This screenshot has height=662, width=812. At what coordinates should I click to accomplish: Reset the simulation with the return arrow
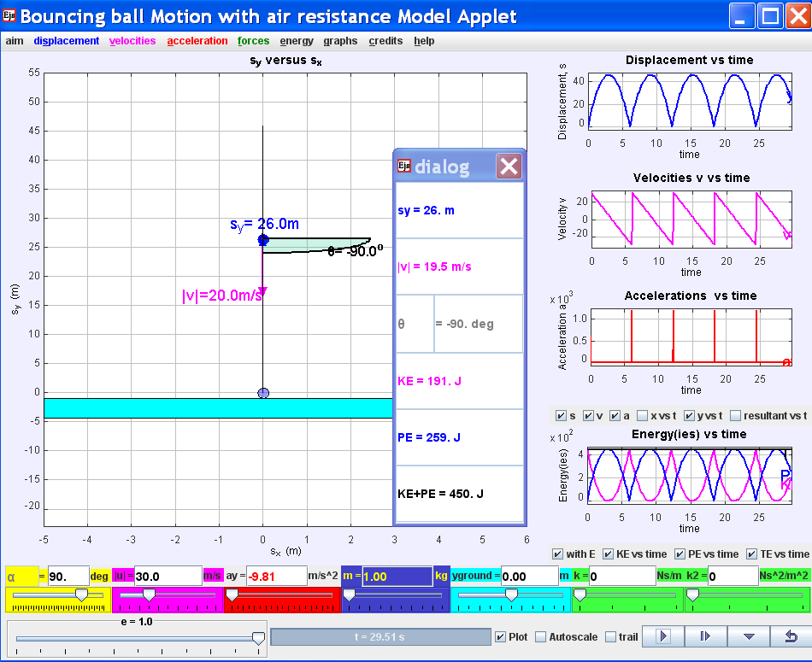pos(791,636)
